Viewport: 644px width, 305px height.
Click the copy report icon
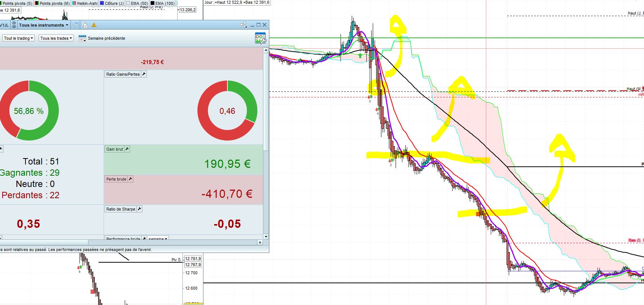point(85,25)
